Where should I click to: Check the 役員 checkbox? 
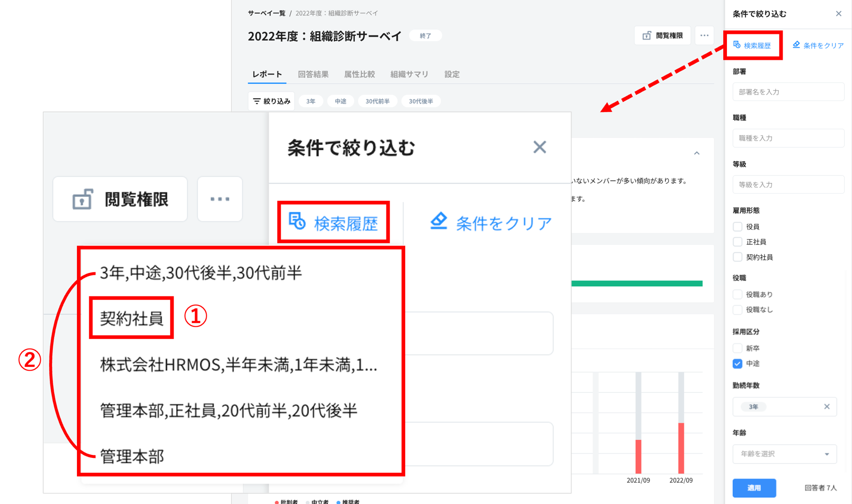[x=737, y=227]
